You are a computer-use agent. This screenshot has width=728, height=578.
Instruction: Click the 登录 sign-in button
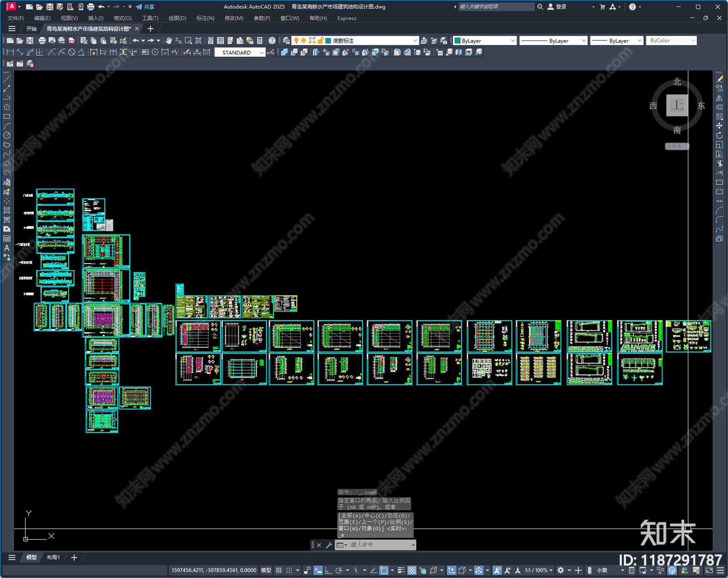pyautogui.click(x=557, y=7)
